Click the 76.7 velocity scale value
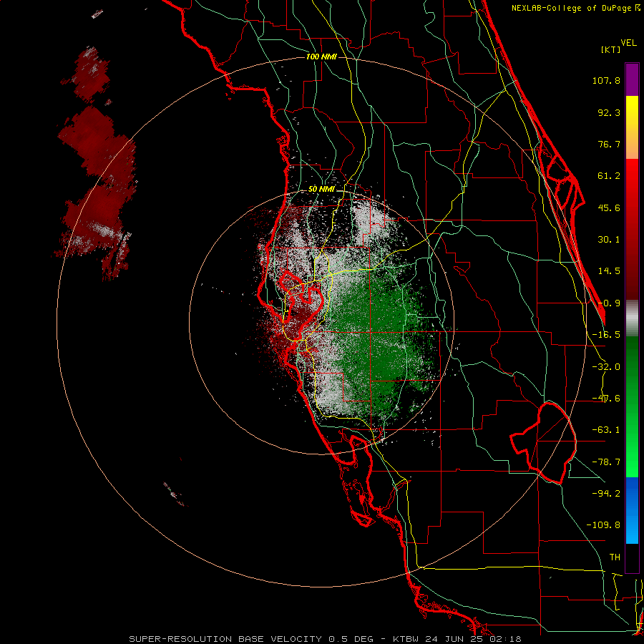644x644 pixels. [609, 144]
